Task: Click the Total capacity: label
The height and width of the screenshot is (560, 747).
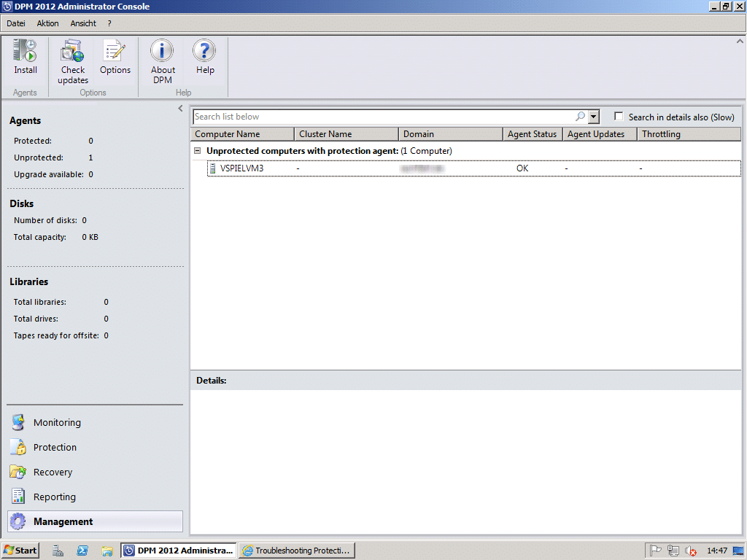Action: pyautogui.click(x=40, y=237)
